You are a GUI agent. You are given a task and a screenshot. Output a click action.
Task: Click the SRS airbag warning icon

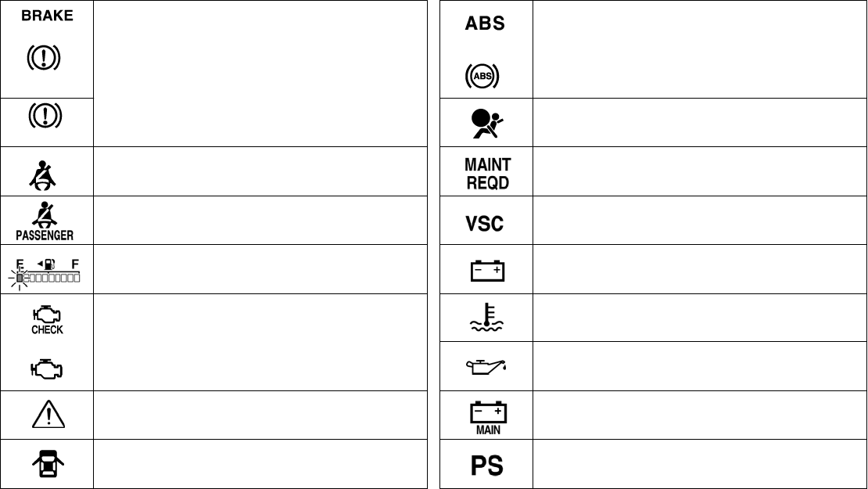click(486, 122)
